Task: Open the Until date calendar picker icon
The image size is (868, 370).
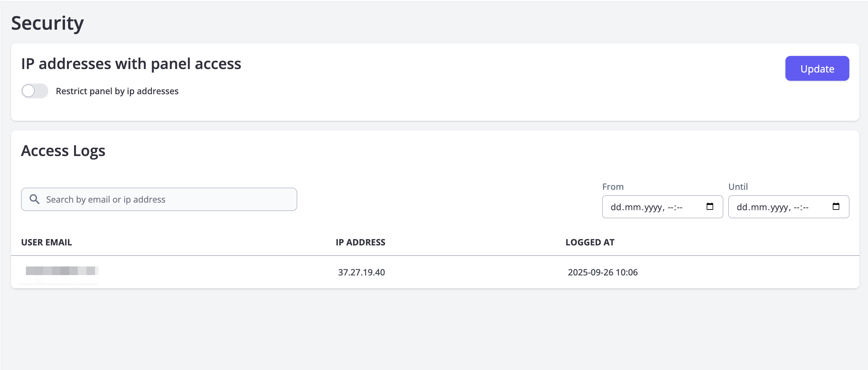Action: click(836, 206)
